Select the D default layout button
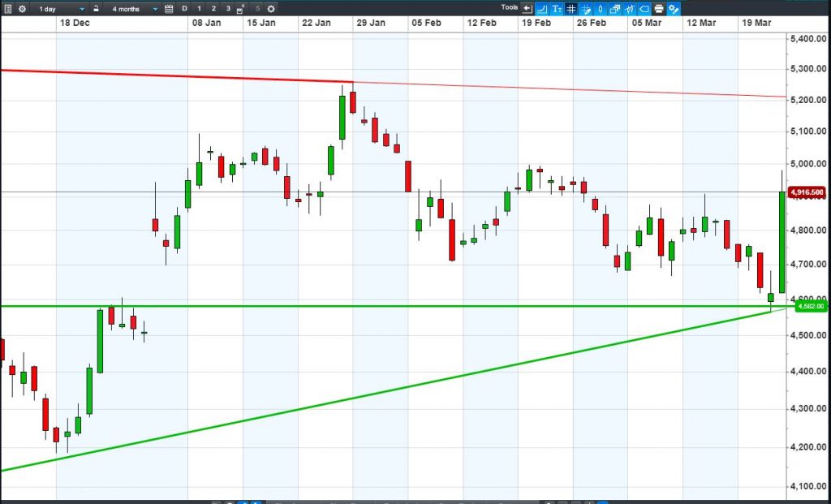 pyautogui.click(x=184, y=8)
